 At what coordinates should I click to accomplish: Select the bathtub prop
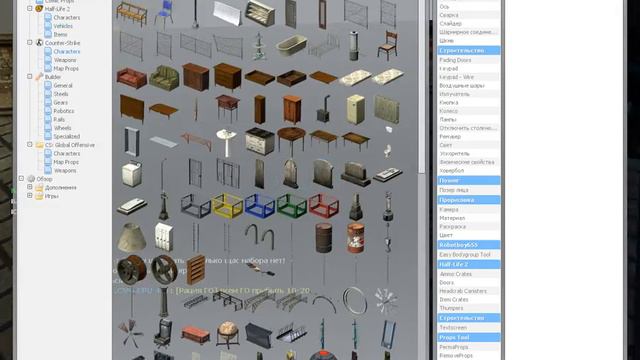tap(291, 45)
